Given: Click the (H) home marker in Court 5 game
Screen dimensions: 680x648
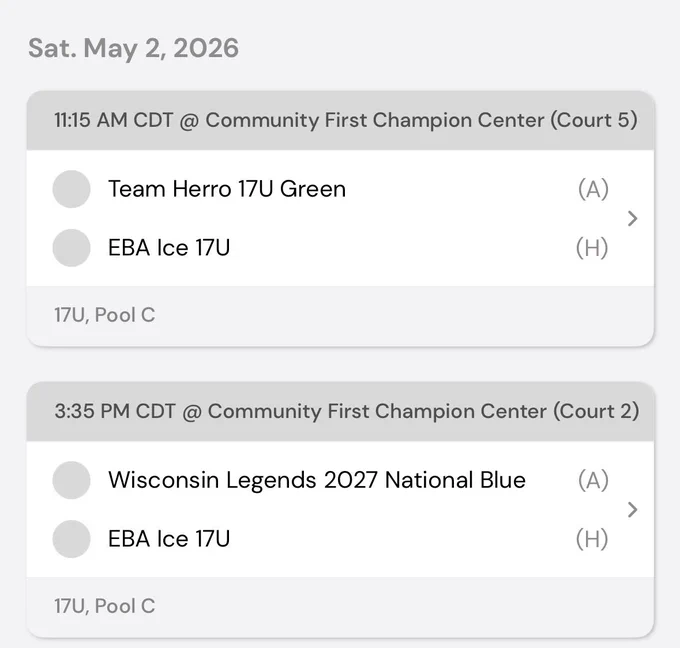Looking at the screenshot, I should (592, 248).
